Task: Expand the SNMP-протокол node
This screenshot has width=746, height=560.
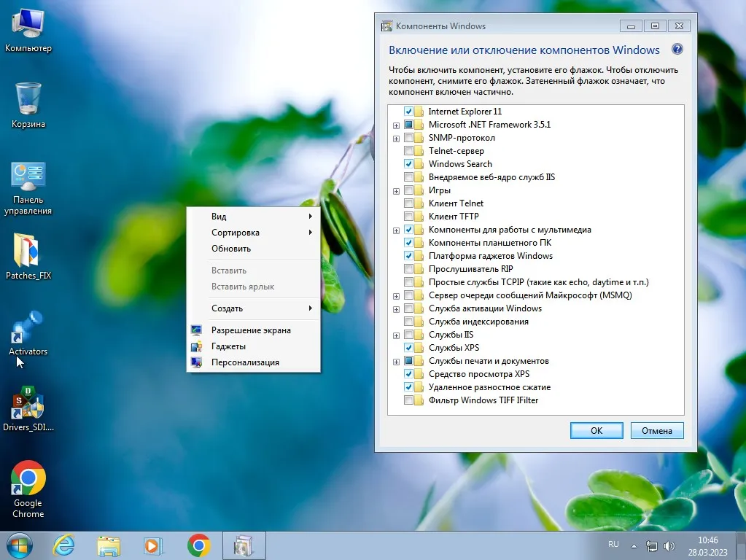Action: coord(396,139)
